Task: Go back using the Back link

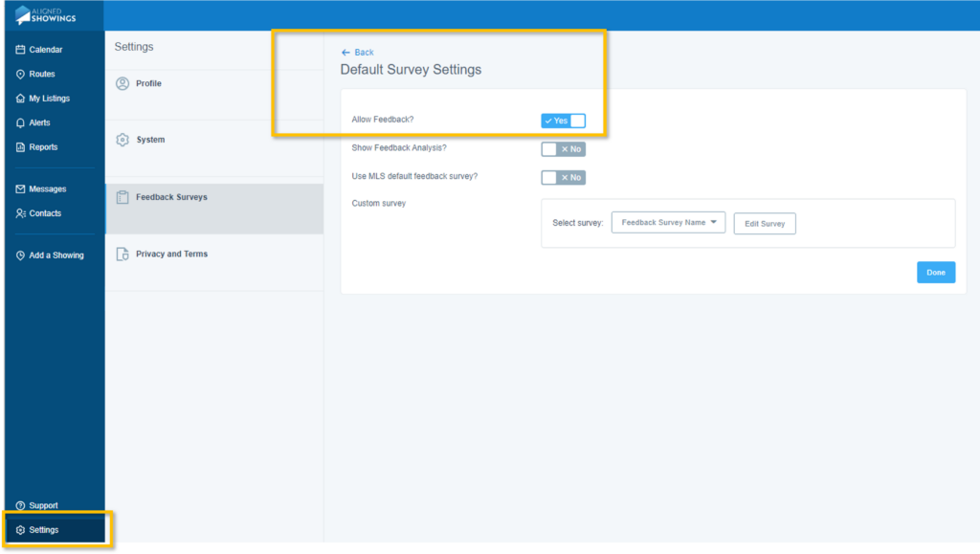Action: [358, 53]
